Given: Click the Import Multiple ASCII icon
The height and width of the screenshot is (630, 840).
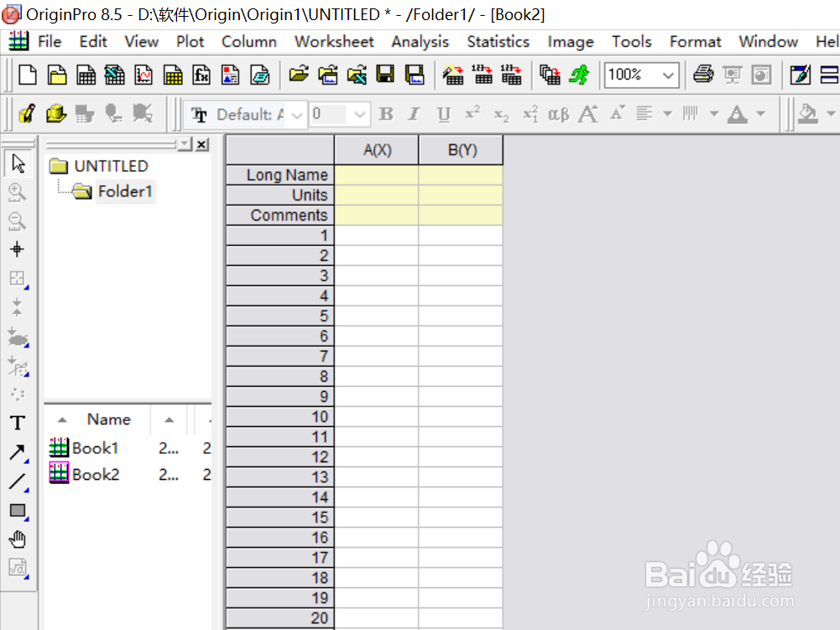Looking at the screenshot, I should click(511, 75).
